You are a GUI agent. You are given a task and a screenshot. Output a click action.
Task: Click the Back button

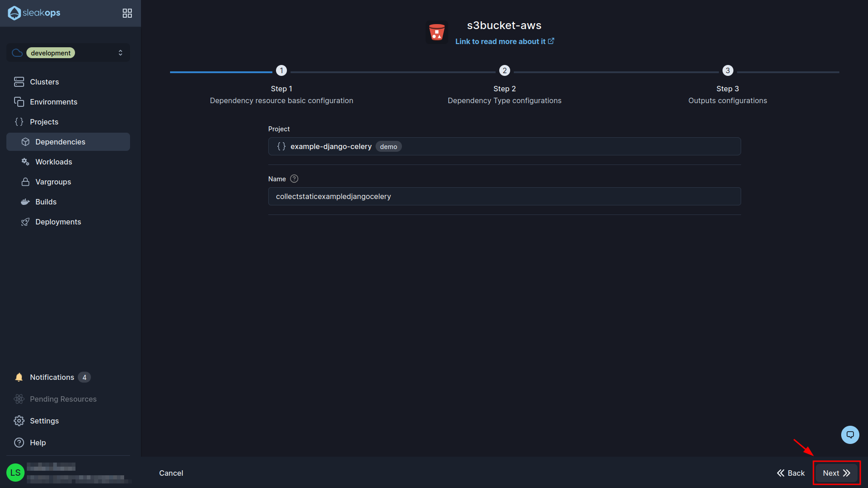(791, 473)
